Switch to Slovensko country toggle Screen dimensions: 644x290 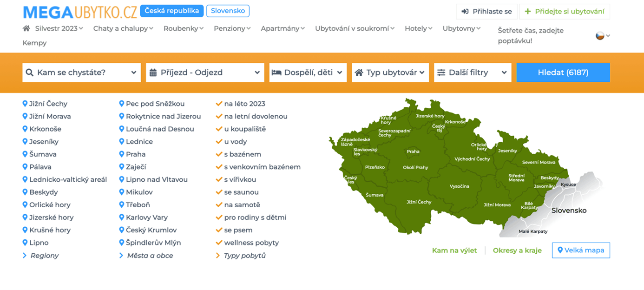pyautogui.click(x=228, y=11)
